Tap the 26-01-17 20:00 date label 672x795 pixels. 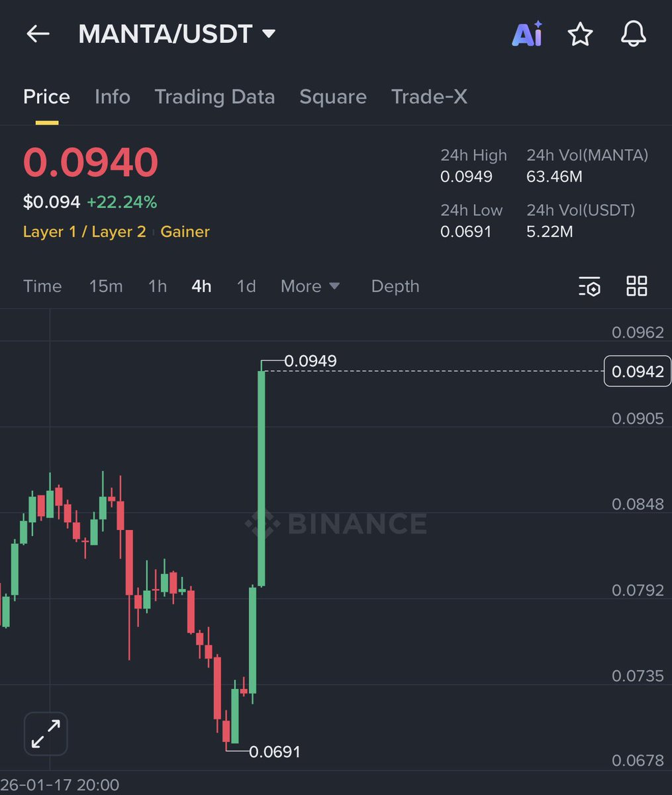60,786
